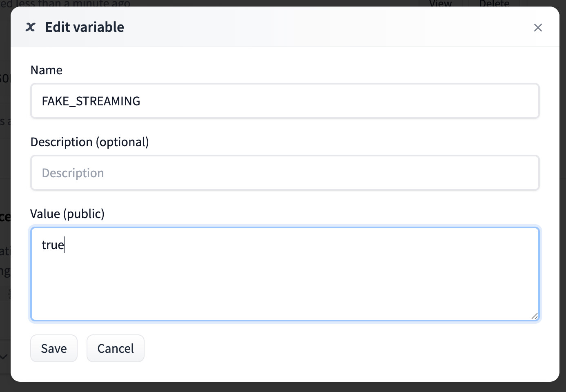Close the Edit variable dialog
Viewport: 566px width, 392px height.
tap(538, 27)
